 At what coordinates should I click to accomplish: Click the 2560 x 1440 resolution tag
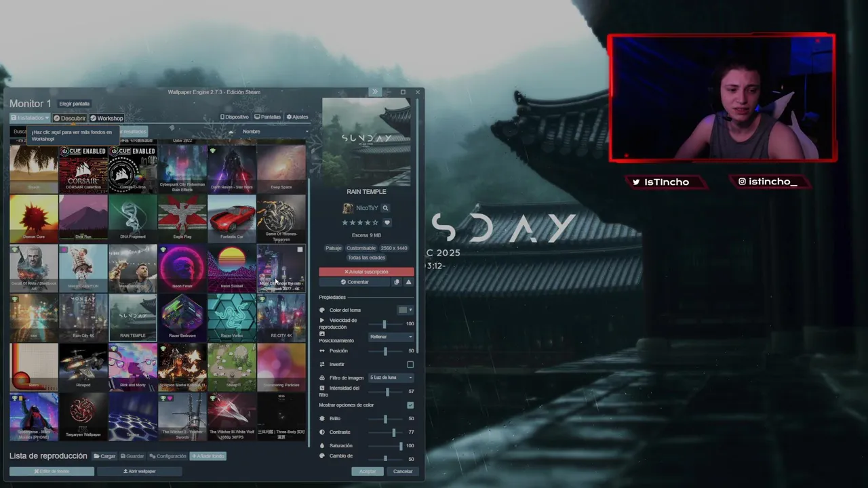[394, 248]
